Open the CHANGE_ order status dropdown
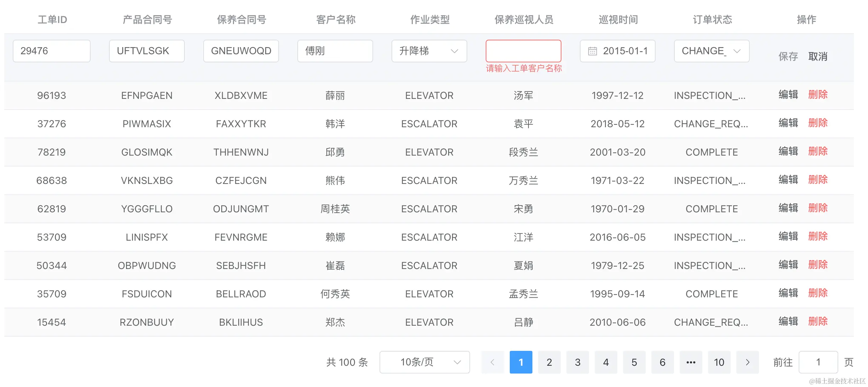868x387 pixels. click(x=712, y=51)
